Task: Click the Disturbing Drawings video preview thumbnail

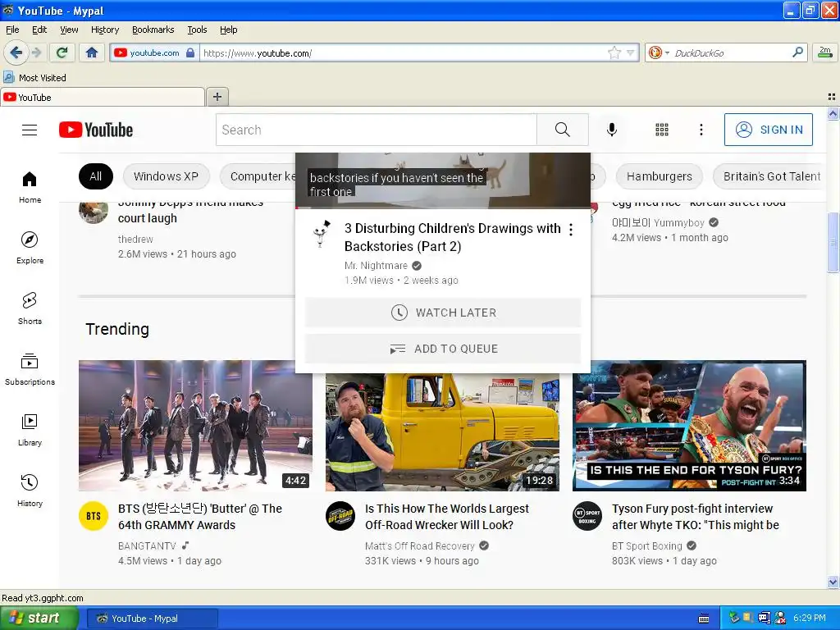Action: pos(443,180)
